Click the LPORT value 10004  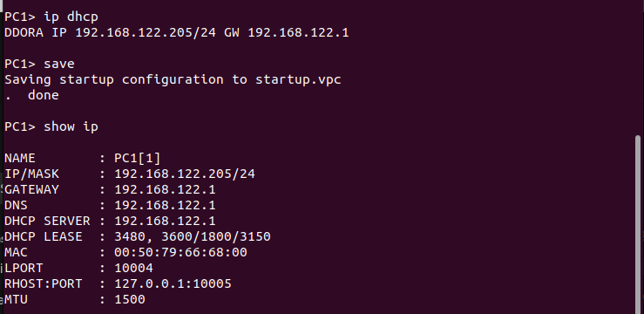[x=133, y=268]
